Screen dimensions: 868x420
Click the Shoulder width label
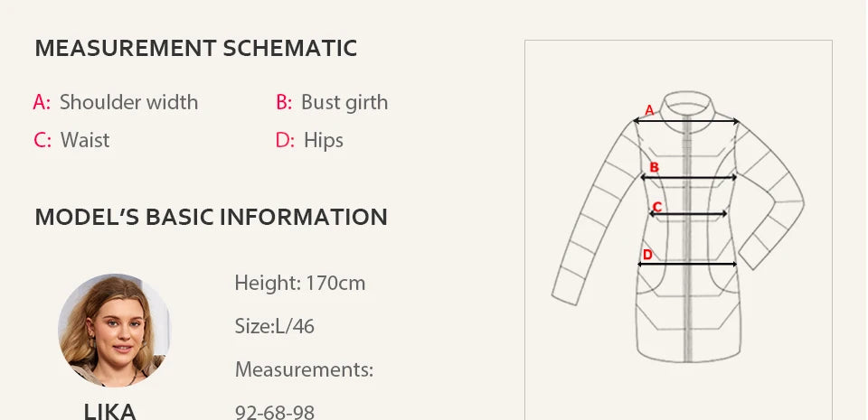click(x=128, y=102)
